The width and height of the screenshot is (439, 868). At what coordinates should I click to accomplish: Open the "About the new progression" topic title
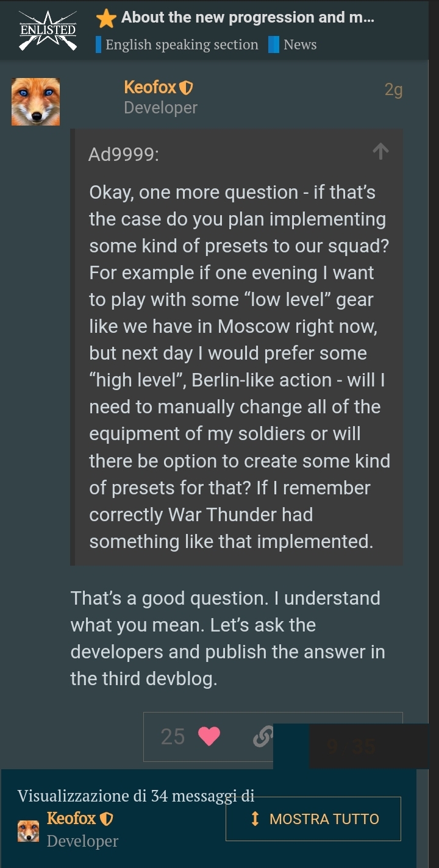[248, 18]
